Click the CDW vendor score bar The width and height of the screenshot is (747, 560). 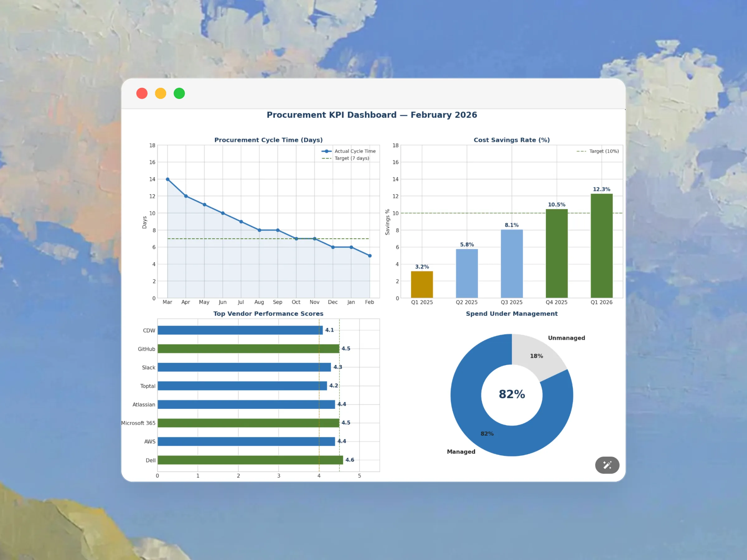(x=240, y=330)
